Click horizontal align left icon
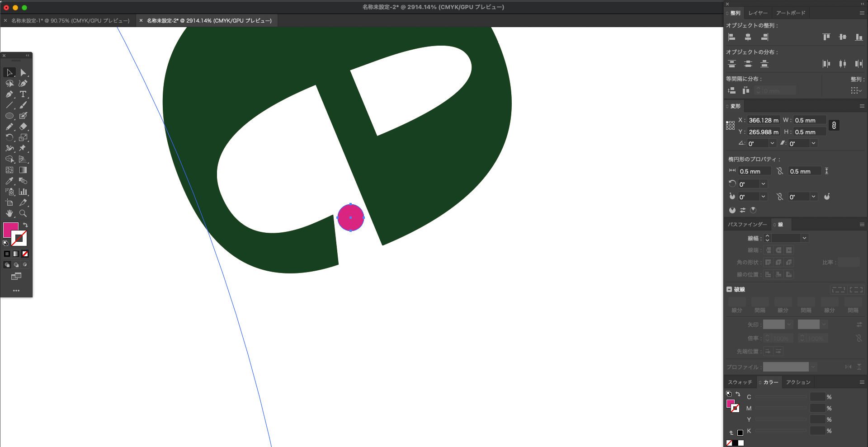Image resolution: width=868 pixels, height=447 pixels. pyautogui.click(x=732, y=37)
